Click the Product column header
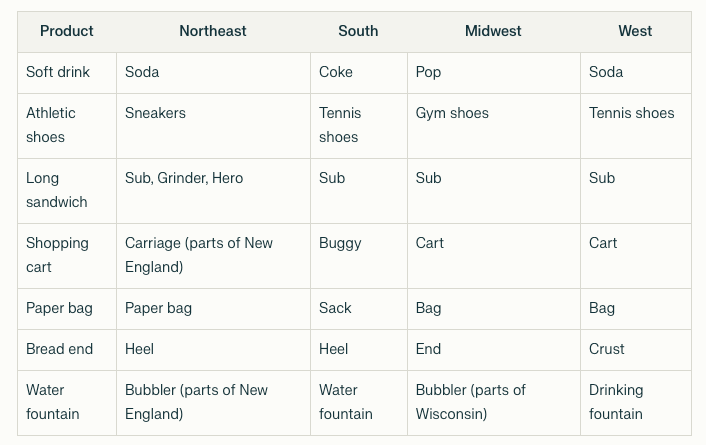 pos(67,31)
